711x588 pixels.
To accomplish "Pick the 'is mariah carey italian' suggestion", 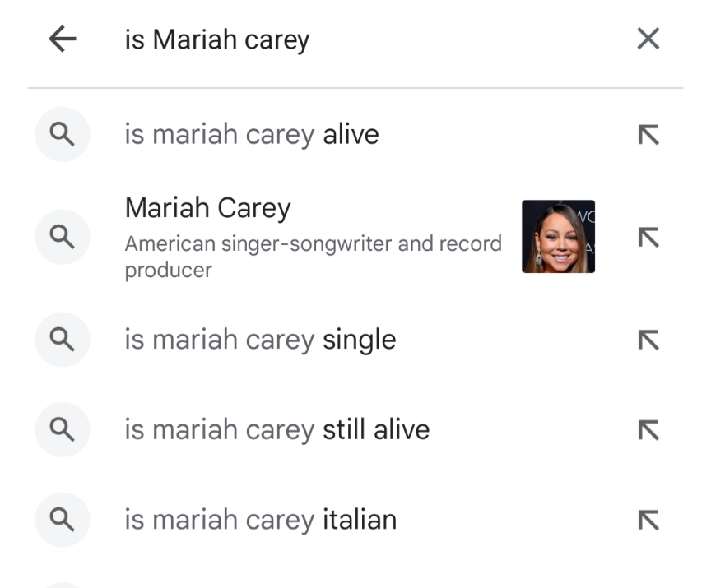I will point(260,520).
